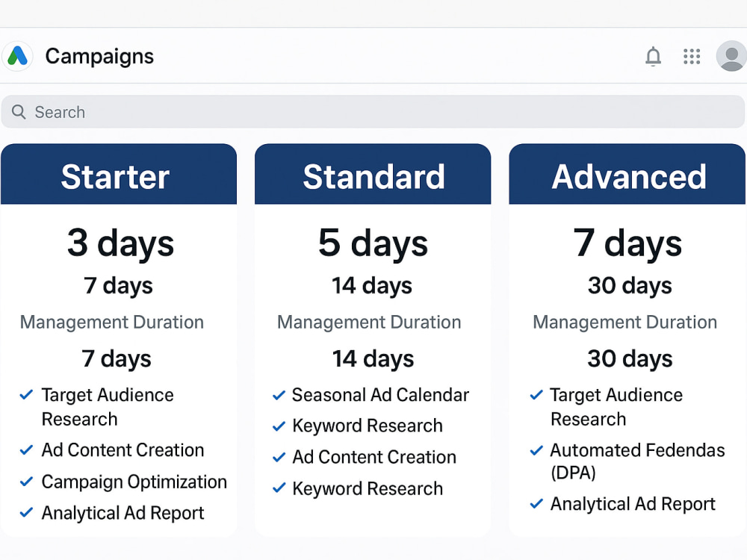Click the search magnifier icon

point(19,112)
